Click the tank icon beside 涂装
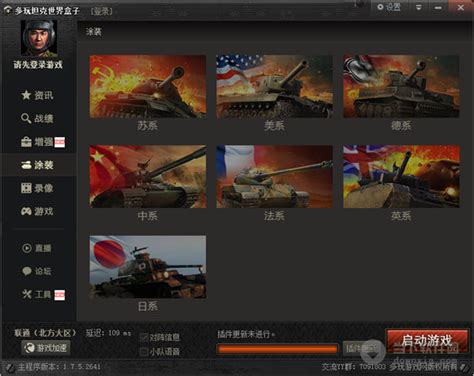This screenshot has height=376, width=474. pos(26,165)
